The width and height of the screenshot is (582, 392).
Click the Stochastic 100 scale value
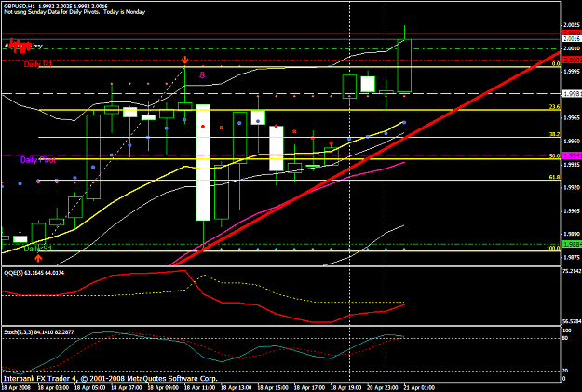click(567, 331)
